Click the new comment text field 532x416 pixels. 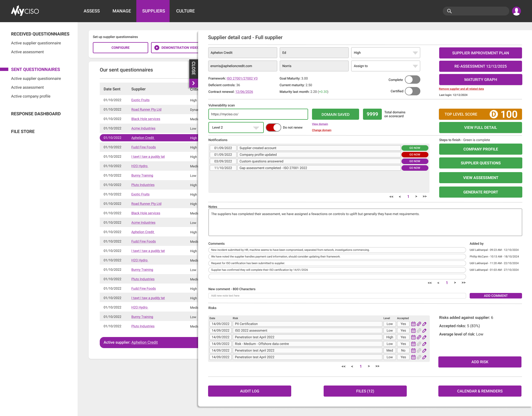click(337, 296)
